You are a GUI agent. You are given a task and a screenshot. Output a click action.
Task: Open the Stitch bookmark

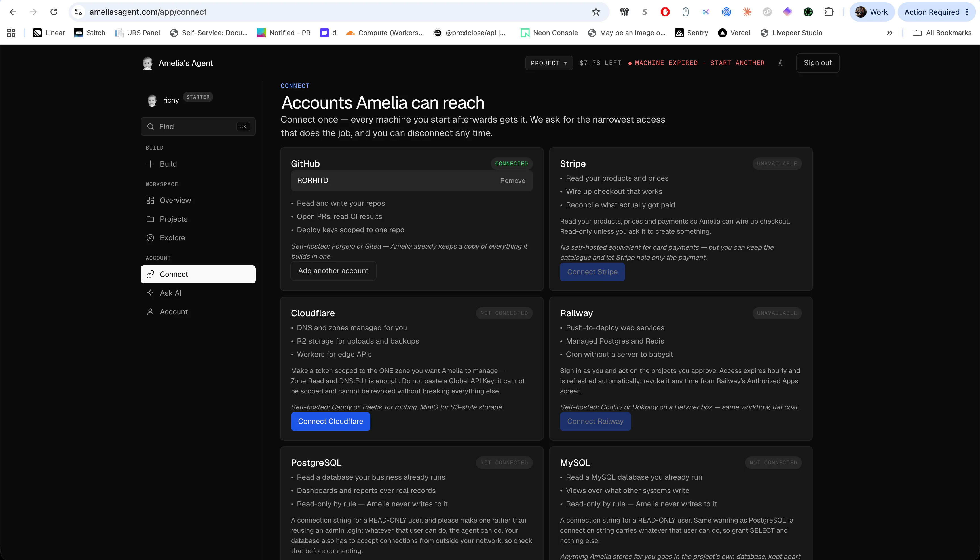pos(90,33)
